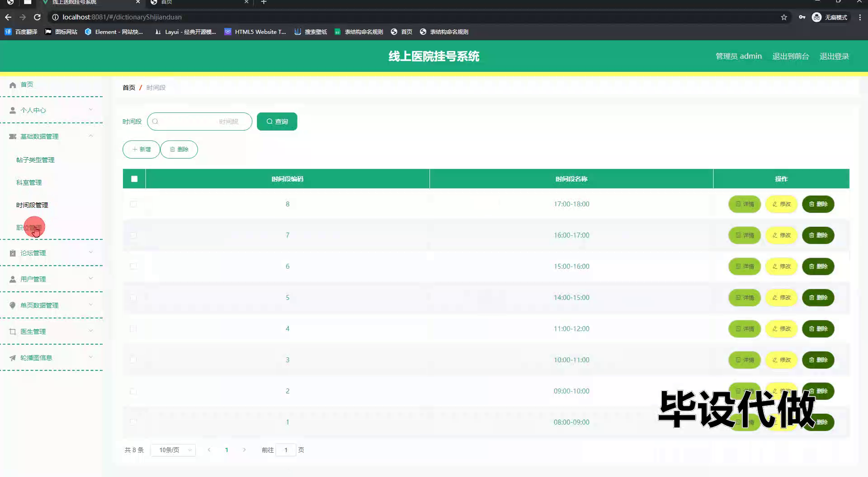This screenshot has width=868, height=477.
Task: Go back with browser back arrow
Action: click(x=8, y=17)
